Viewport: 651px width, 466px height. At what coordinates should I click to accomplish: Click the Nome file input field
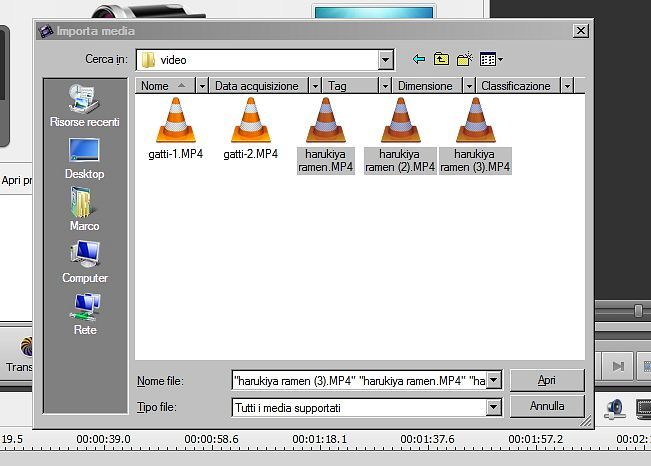[x=359, y=380]
